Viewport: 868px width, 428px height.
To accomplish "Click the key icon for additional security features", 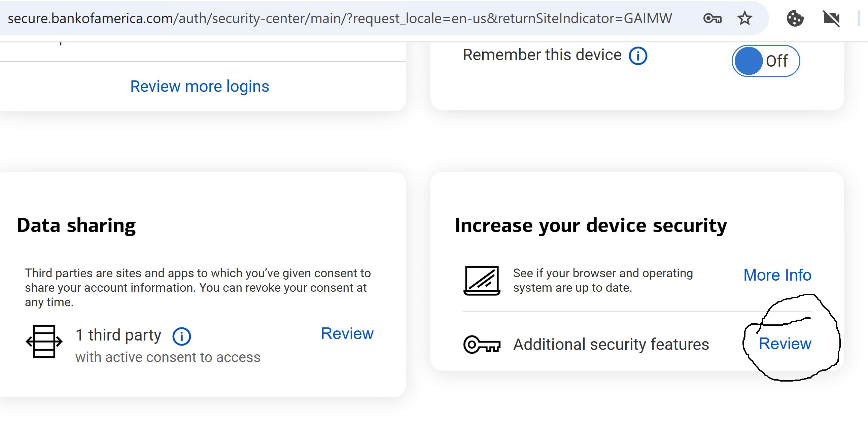I will pyautogui.click(x=482, y=344).
